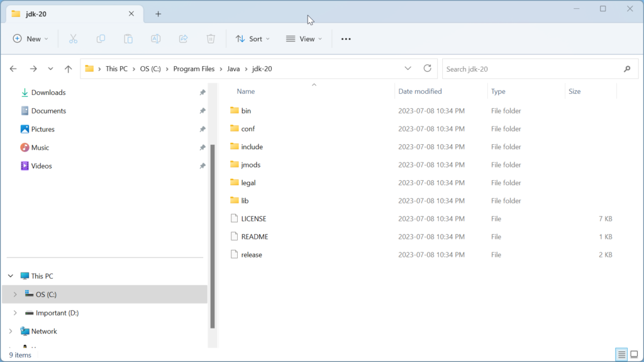
Task: Open the See more three-dots menu
Action: 346,39
